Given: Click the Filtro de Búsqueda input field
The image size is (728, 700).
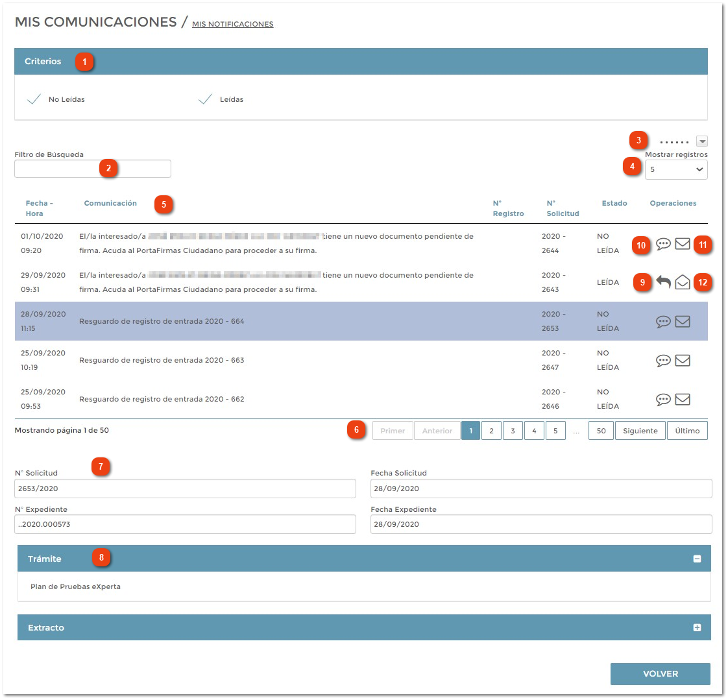Looking at the screenshot, I should [x=93, y=169].
